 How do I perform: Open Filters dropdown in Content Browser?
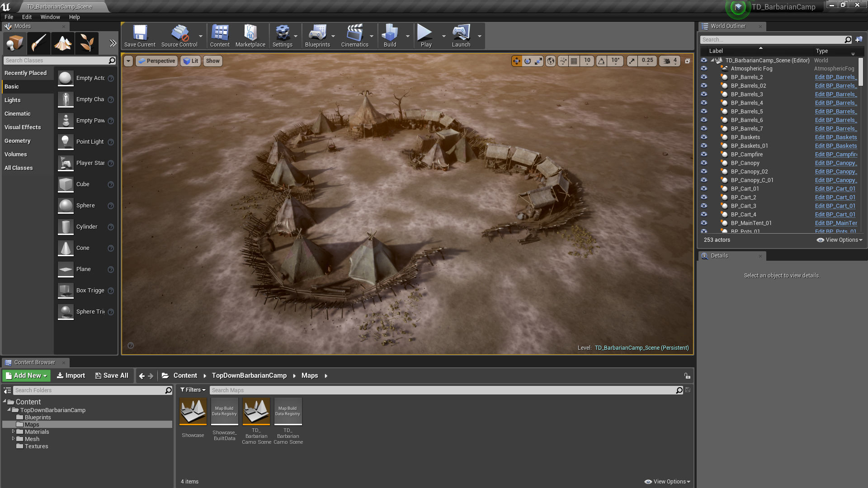[x=193, y=390]
